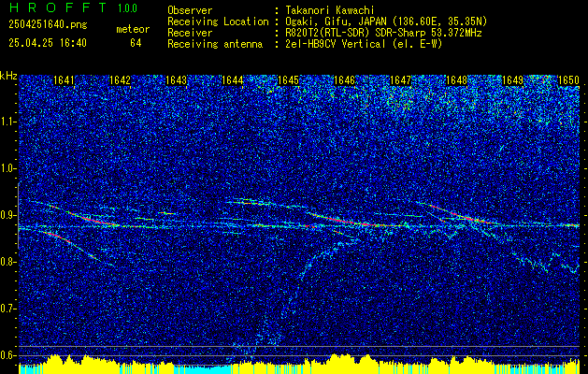588x374 pixels.
Task: Click the Receiving antenna label
Action: 215,44
